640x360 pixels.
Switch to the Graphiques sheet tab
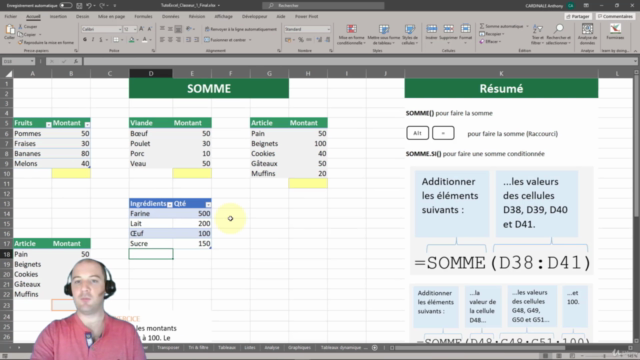pos(299,348)
